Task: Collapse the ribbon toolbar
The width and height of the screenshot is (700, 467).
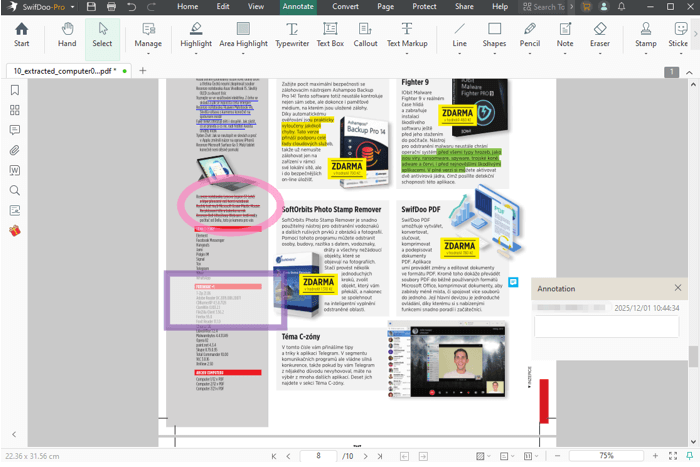Action: click(x=689, y=72)
